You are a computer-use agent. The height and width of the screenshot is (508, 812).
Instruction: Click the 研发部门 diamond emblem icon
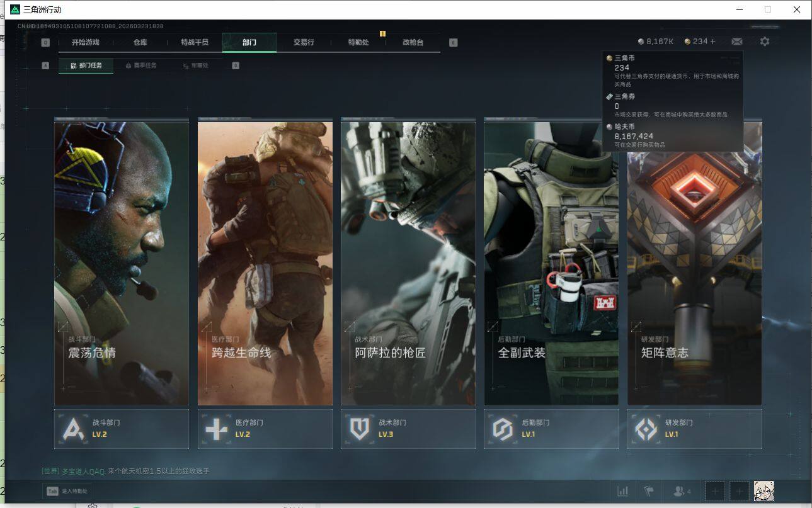(x=646, y=429)
